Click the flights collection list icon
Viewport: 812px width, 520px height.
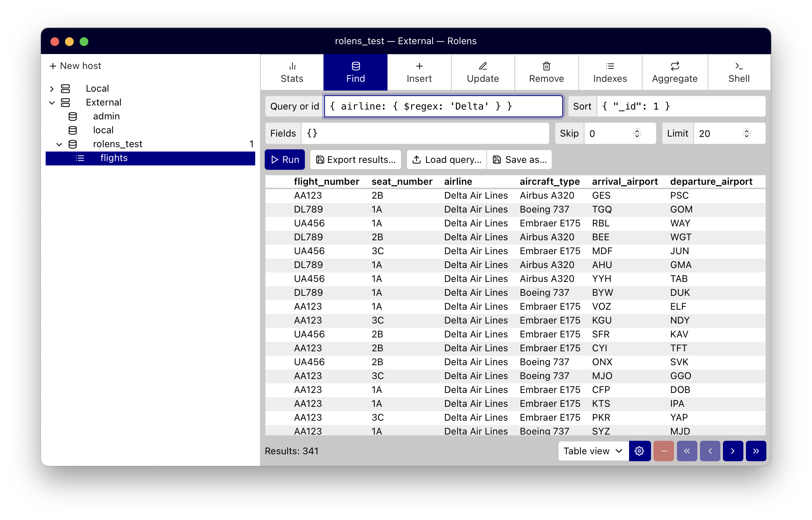(x=80, y=158)
